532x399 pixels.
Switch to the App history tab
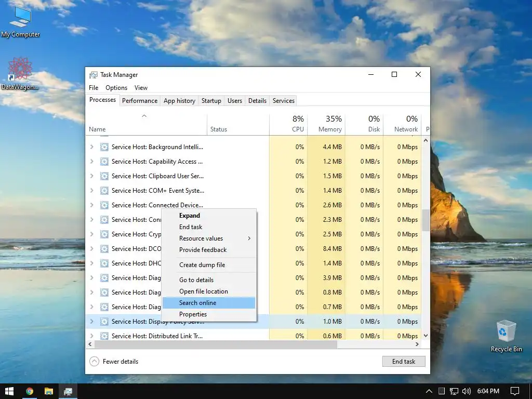click(179, 101)
